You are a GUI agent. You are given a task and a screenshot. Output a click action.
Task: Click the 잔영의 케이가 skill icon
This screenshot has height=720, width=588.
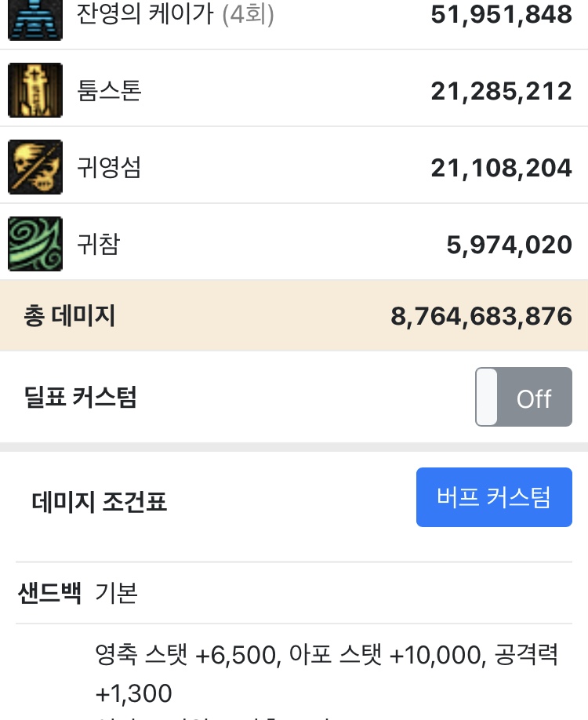pyautogui.click(x=35, y=20)
